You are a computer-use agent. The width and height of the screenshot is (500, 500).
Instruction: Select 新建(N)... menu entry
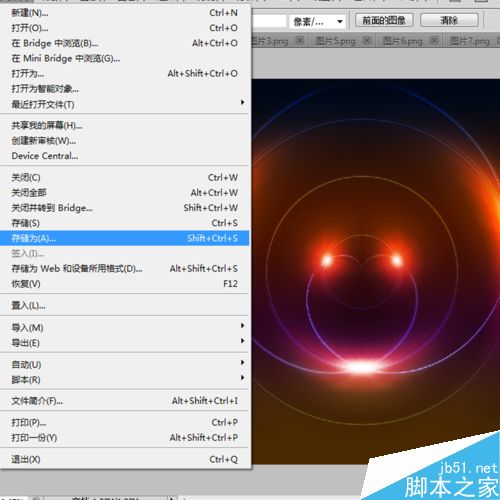click(125, 13)
